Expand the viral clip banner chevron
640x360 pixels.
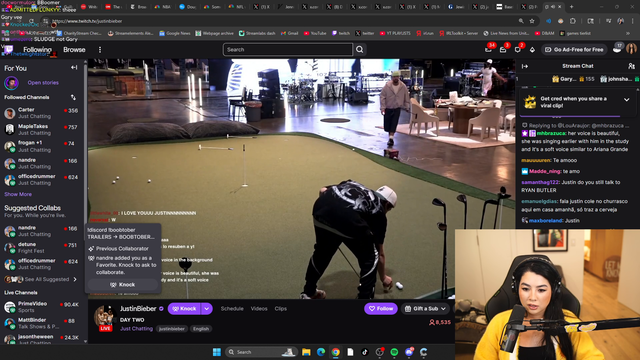tap(627, 100)
